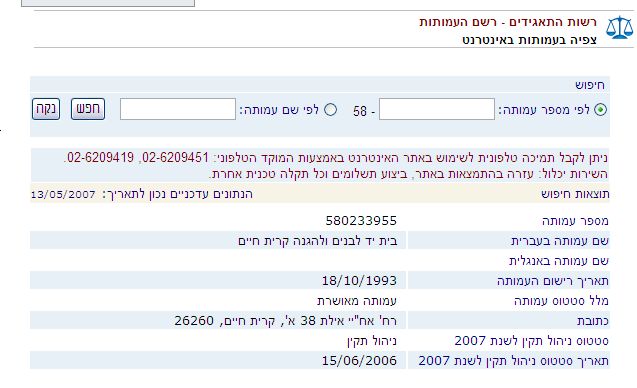The height and width of the screenshot is (388, 637).
Task: Click the address containing postal code 26260
Action: [285, 321]
